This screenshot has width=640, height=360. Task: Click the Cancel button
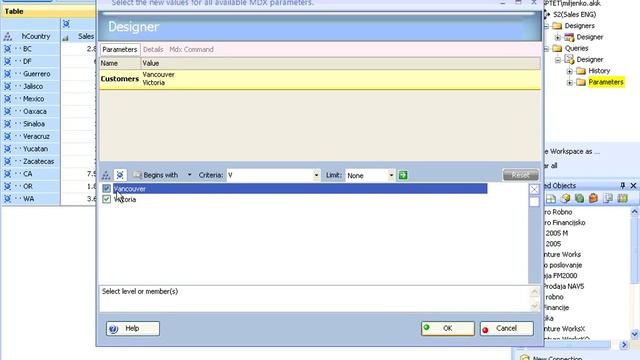(x=507, y=329)
